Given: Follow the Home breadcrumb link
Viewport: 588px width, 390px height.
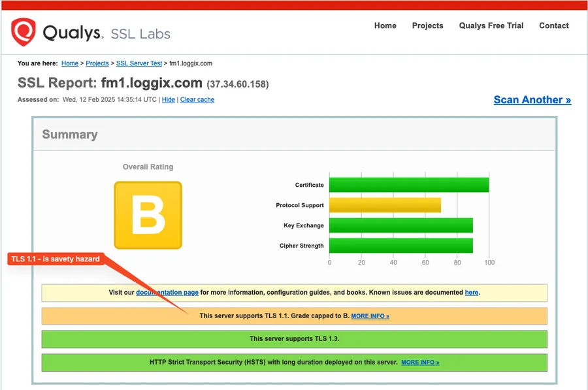Looking at the screenshot, I should 70,63.
